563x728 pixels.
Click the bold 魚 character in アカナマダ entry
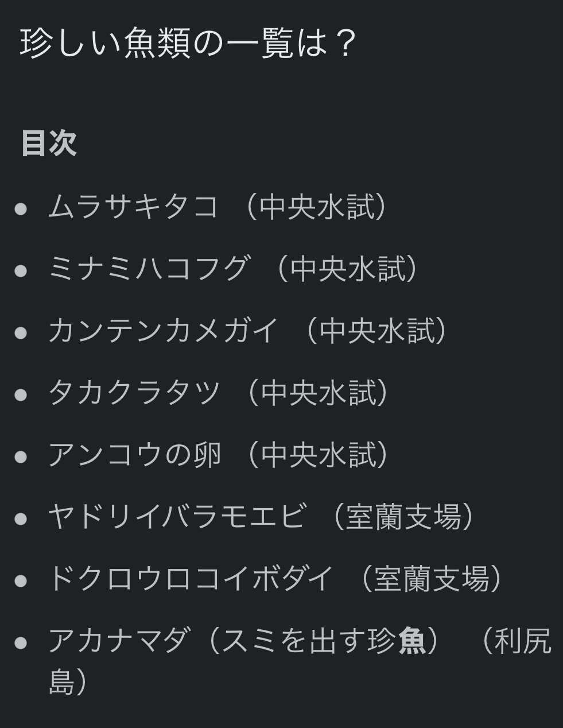(411, 641)
